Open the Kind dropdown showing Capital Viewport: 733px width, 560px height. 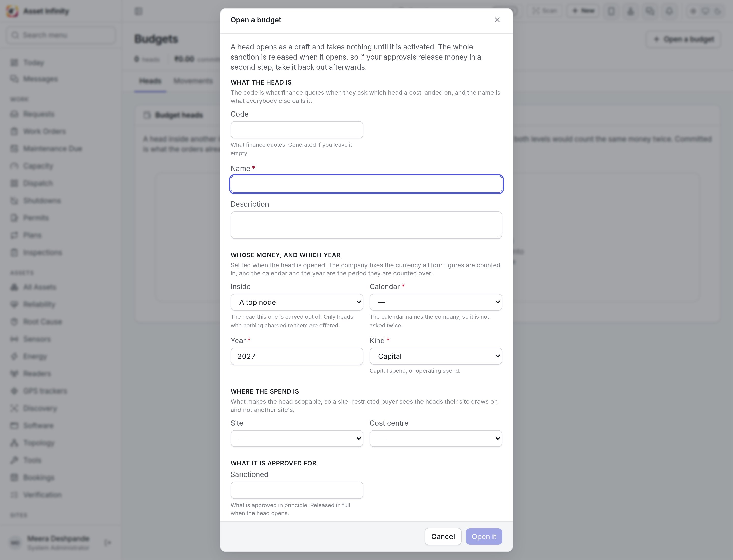(436, 356)
